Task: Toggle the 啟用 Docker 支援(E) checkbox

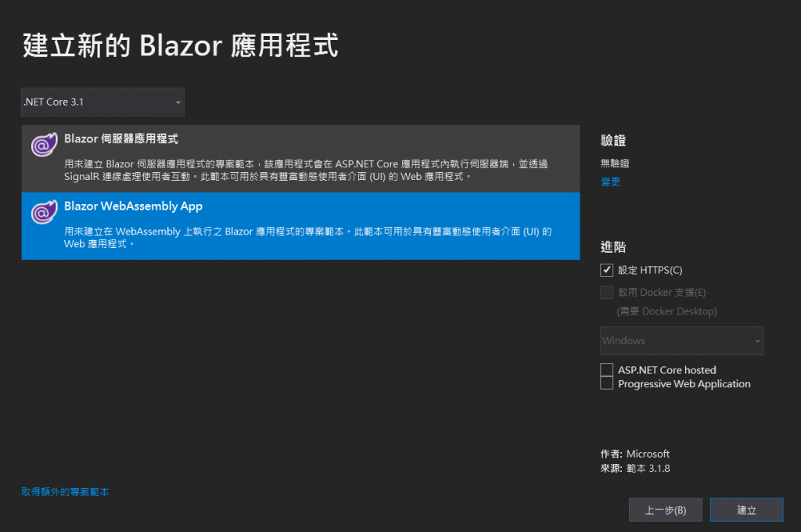Action: click(606, 293)
